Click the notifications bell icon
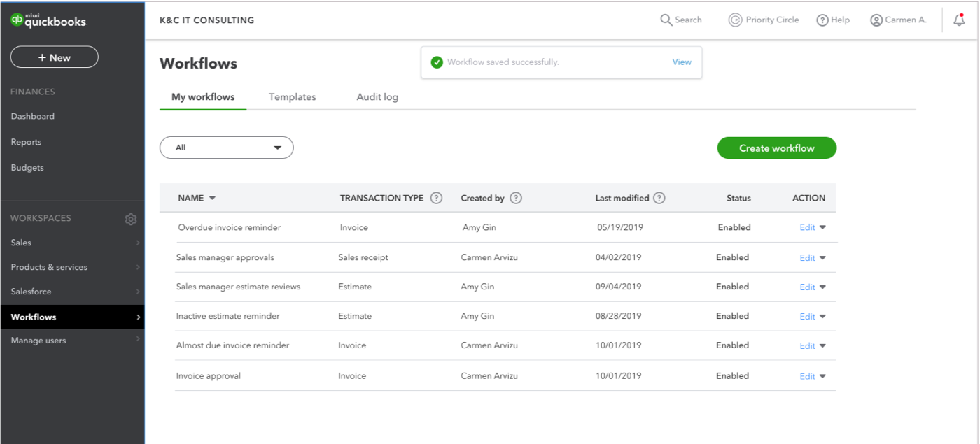Viewport: 980px width, 444px height. pyautogui.click(x=959, y=20)
